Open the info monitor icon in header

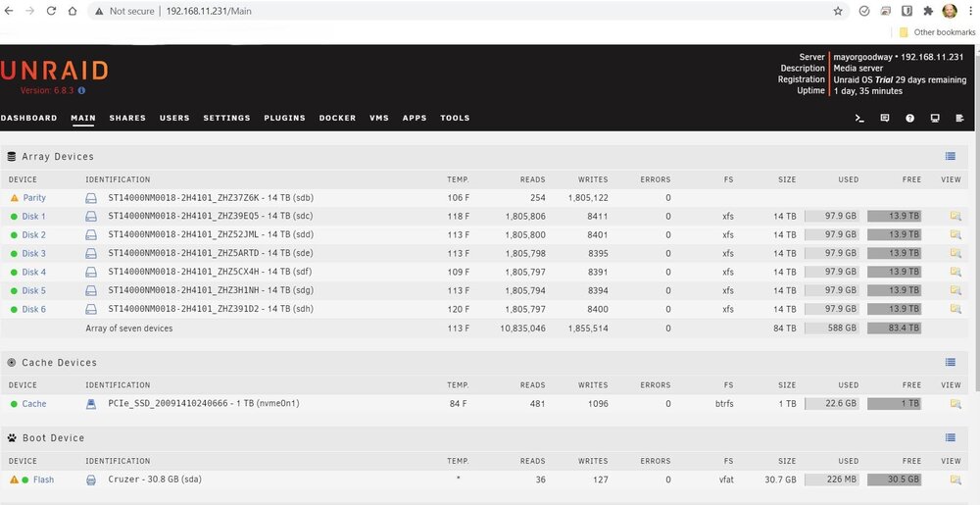point(935,118)
